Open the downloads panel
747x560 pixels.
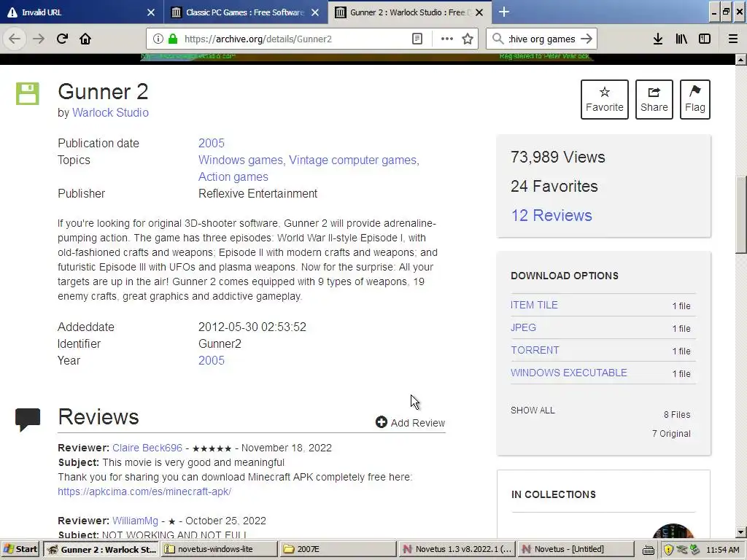click(x=658, y=39)
